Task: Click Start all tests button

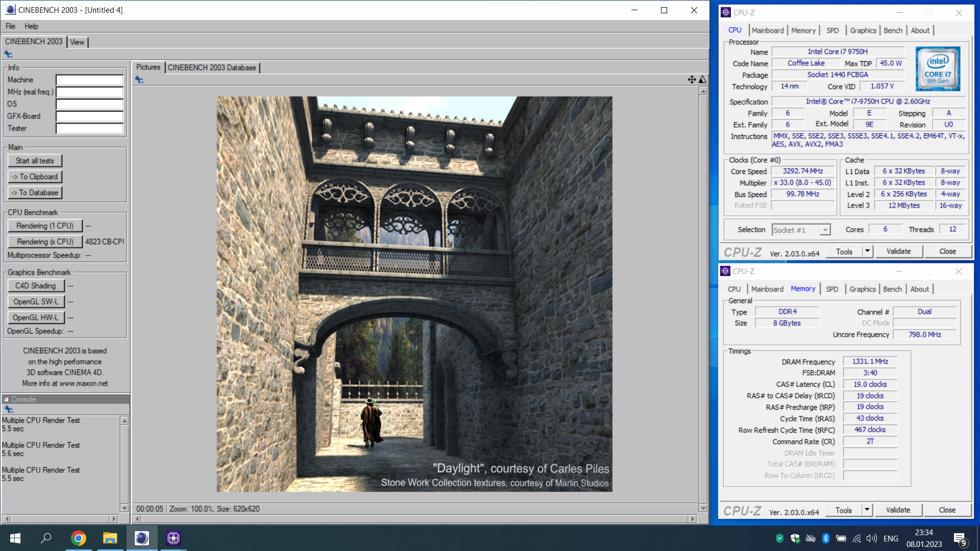Action: pyautogui.click(x=35, y=161)
